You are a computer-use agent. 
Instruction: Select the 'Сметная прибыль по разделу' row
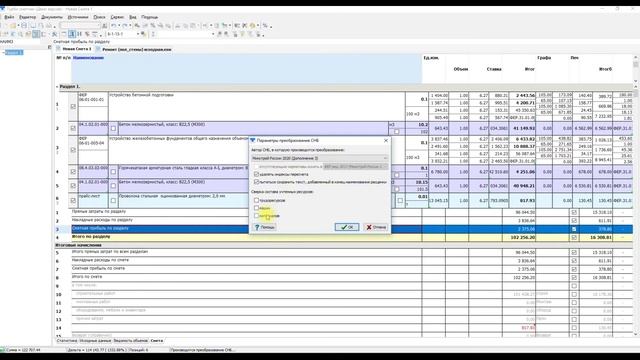click(344, 229)
